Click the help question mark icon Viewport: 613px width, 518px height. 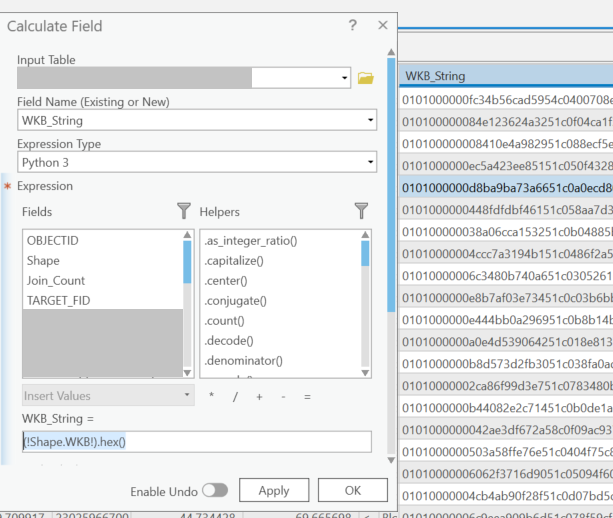coord(352,26)
